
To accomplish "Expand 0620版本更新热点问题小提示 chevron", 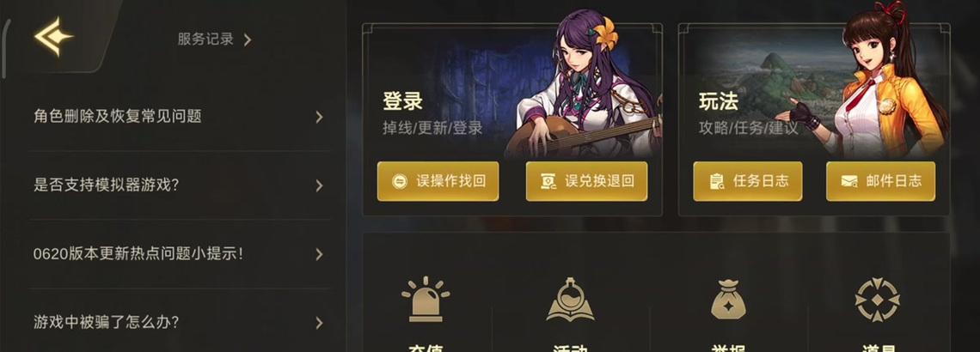I will pos(320,254).
